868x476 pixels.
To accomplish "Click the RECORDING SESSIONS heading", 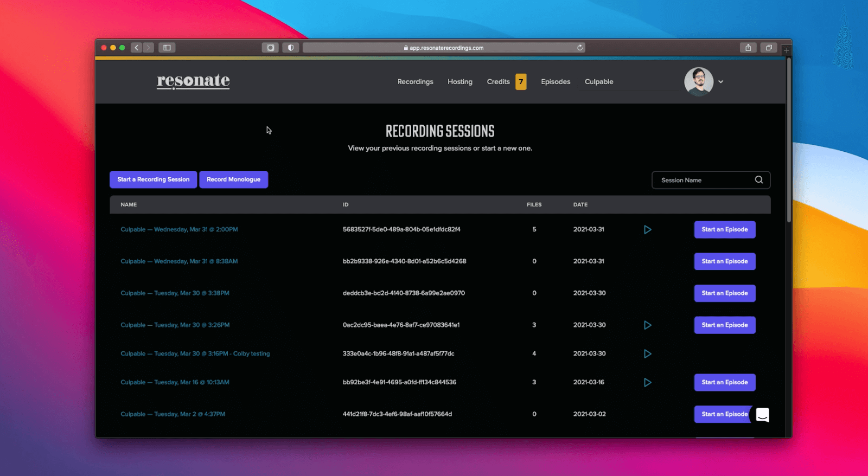I will point(440,131).
